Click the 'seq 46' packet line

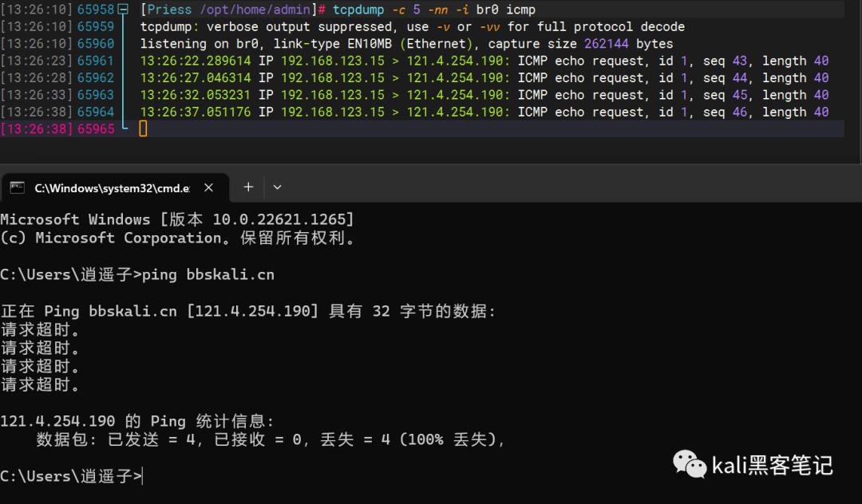coord(484,112)
